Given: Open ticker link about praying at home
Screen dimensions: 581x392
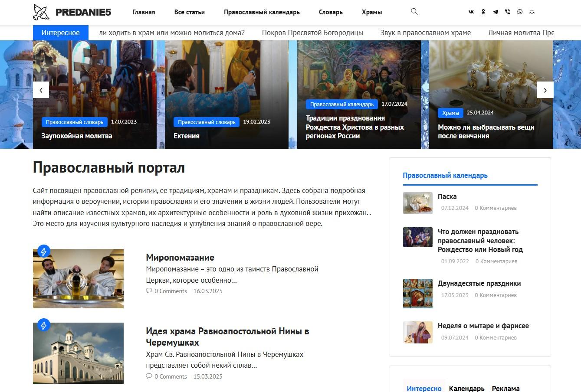Looking at the screenshot, I should pos(172,33).
